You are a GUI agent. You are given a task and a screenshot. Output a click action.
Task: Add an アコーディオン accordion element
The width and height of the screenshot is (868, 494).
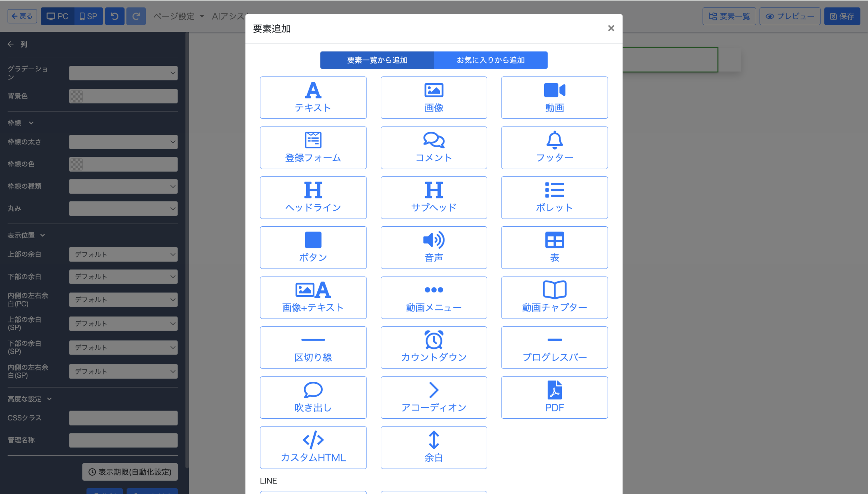click(433, 397)
